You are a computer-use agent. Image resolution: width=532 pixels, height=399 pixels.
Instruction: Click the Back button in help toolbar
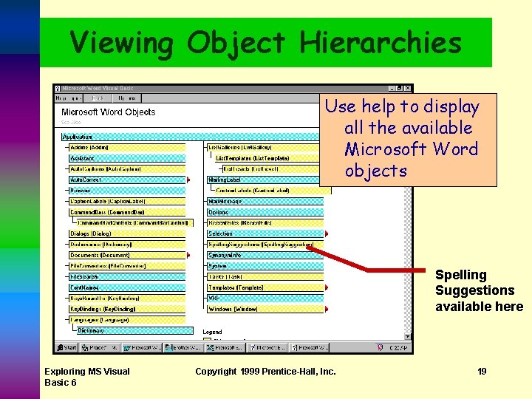(98, 98)
